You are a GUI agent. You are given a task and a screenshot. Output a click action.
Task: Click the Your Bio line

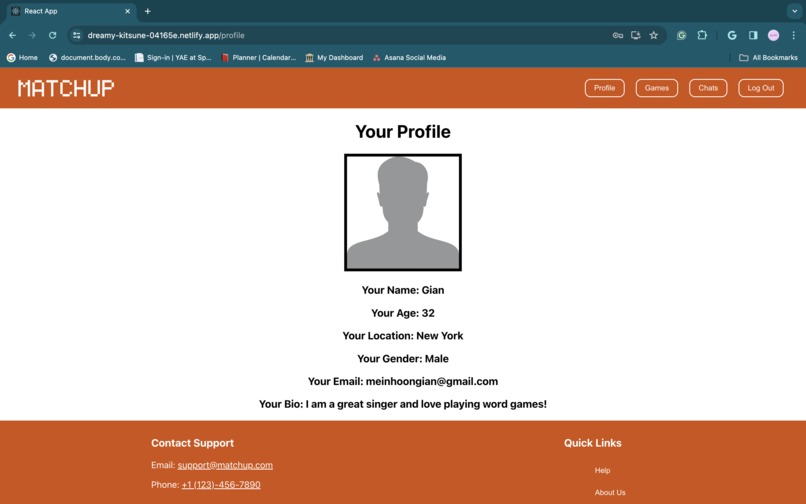point(403,404)
